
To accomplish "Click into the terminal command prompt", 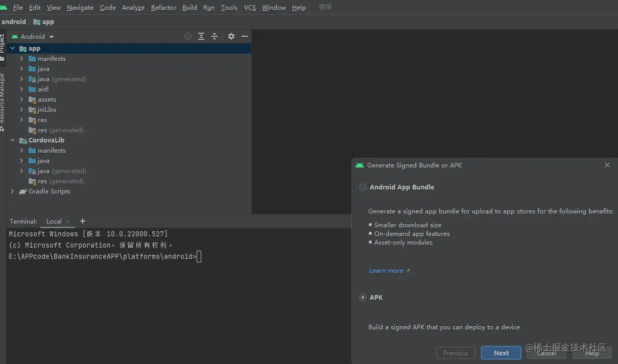I will pos(199,256).
